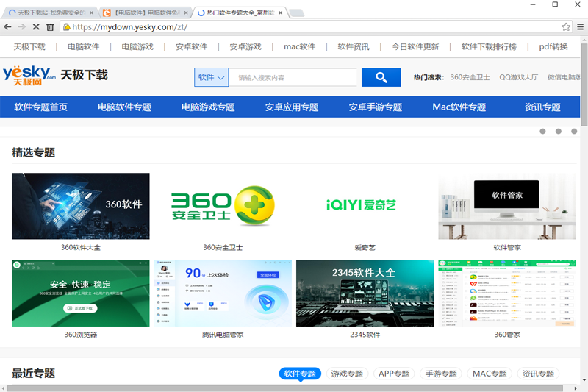Click the last carousel dot indicator
The width and height of the screenshot is (588, 392).
click(x=574, y=132)
